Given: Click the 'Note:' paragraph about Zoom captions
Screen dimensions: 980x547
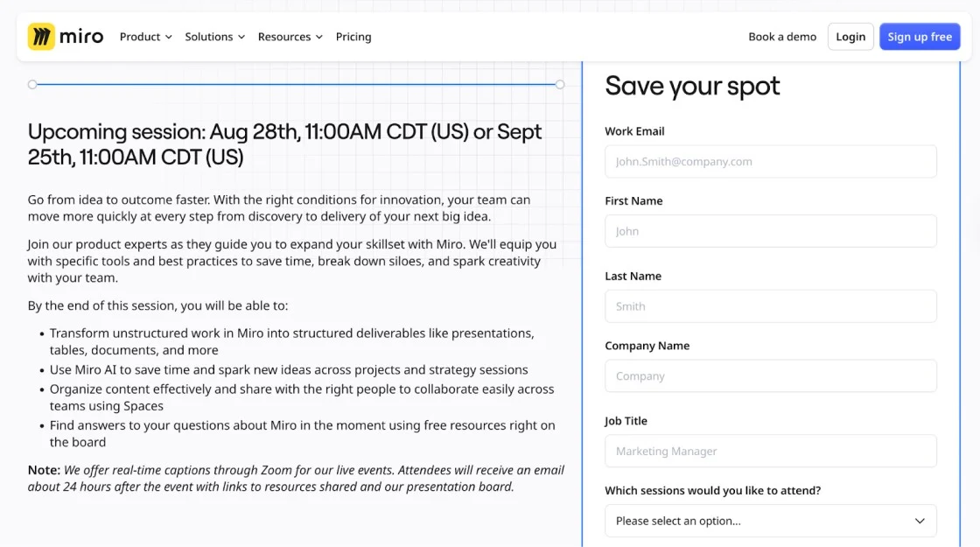Looking at the screenshot, I should click(x=297, y=478).
